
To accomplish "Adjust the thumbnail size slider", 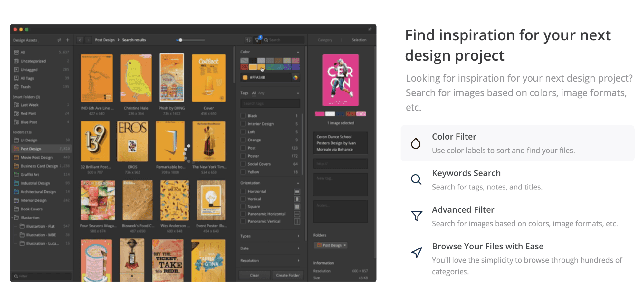I will tap(181, 40).
